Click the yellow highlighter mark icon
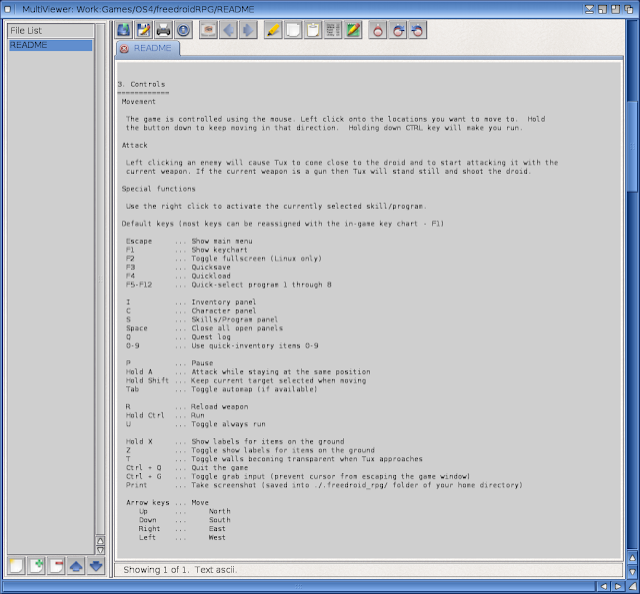 pos(273,30)
